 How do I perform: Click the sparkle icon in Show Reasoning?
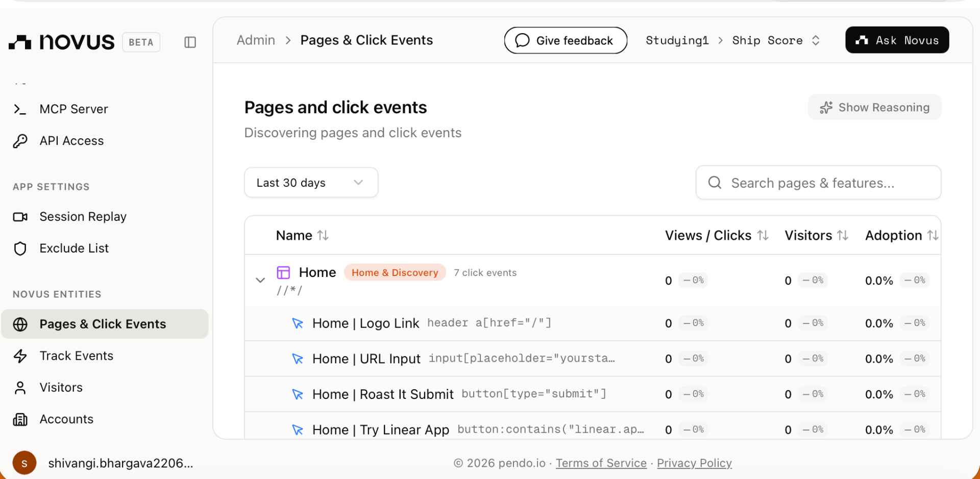[x=826, y=108]
